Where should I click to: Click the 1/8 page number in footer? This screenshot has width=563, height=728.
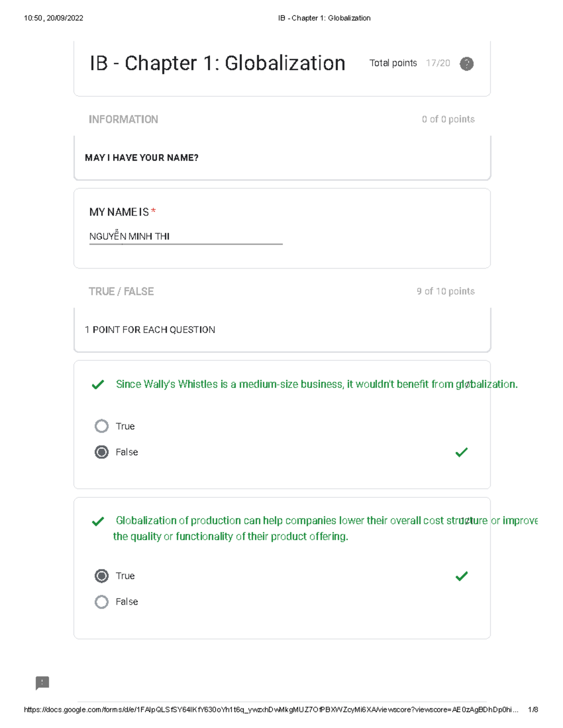[533, 710]
